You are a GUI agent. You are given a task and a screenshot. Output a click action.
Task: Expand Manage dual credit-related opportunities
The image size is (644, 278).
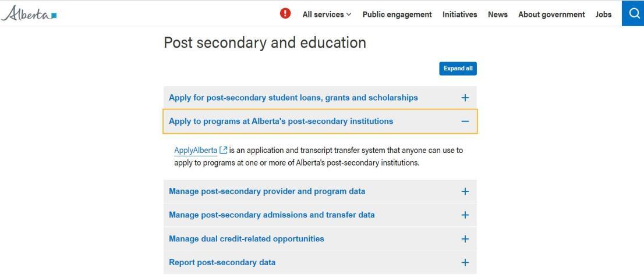(x=320, y=238)
